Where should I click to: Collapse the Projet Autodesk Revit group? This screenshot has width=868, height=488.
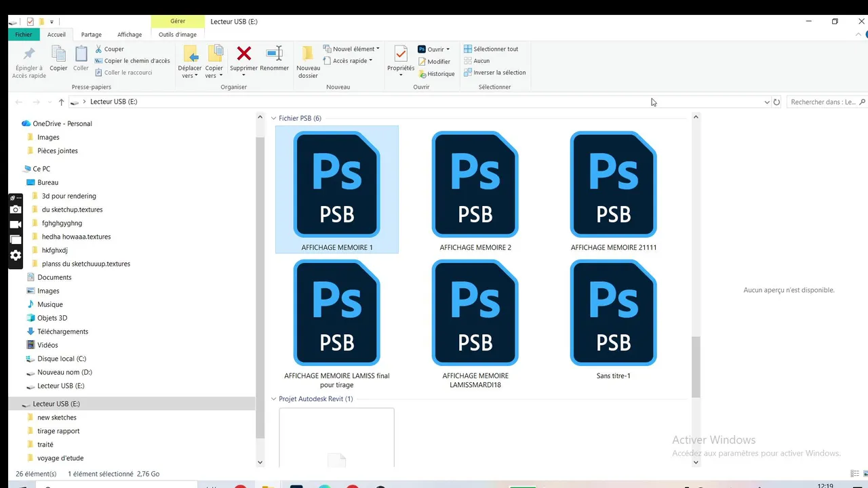click(x=274, y=399)
